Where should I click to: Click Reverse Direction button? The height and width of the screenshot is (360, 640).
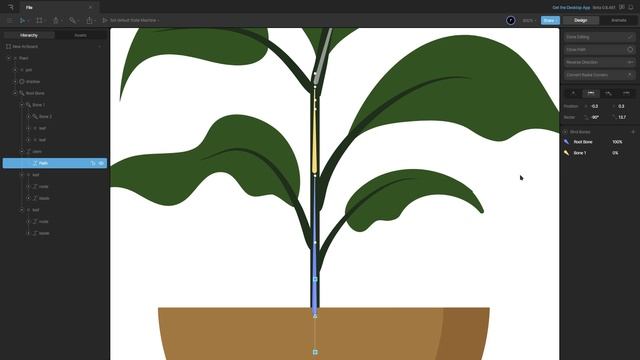click(x=599, y=62)
